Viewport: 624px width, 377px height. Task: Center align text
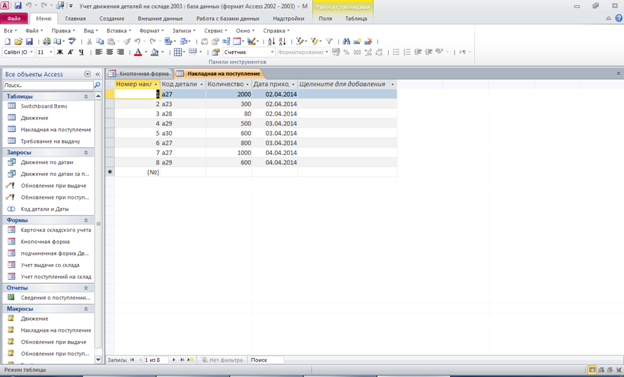click(109, 52)
